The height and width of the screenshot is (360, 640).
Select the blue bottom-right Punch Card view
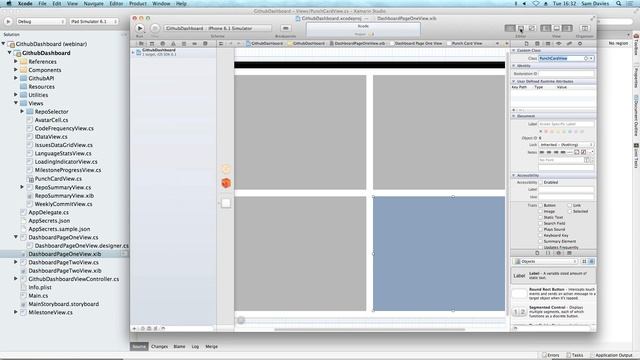(439, 253)
